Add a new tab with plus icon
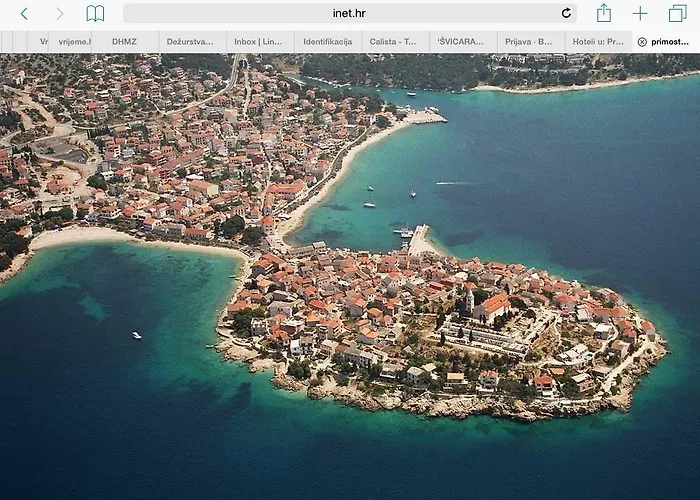700x500 pixels. pos(640,14)
